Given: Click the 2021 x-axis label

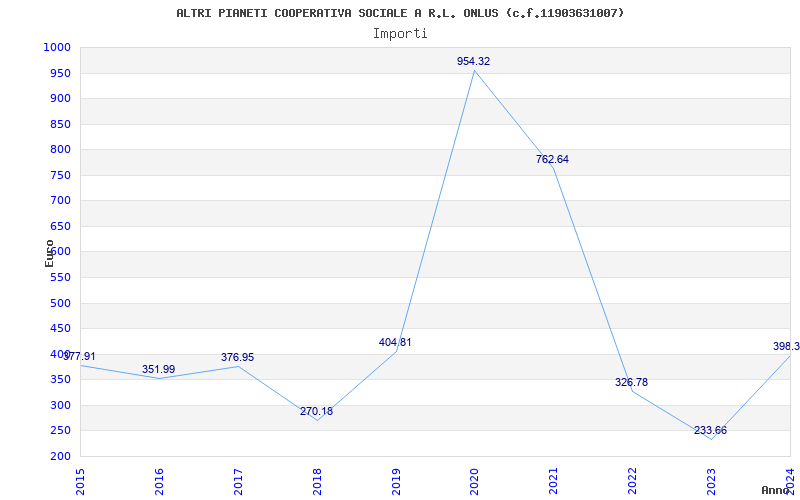Looking at the screenshot, I should point(554,481).
